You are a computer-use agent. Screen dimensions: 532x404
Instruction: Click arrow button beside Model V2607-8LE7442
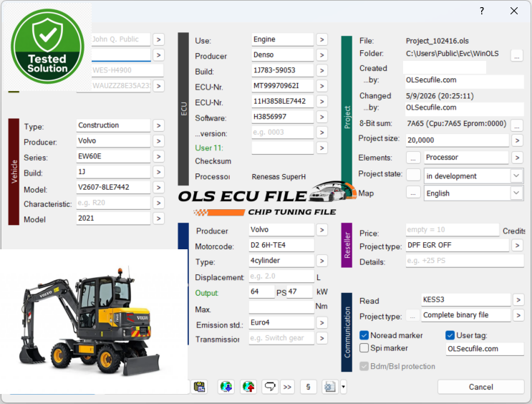[x=158, y=188]
